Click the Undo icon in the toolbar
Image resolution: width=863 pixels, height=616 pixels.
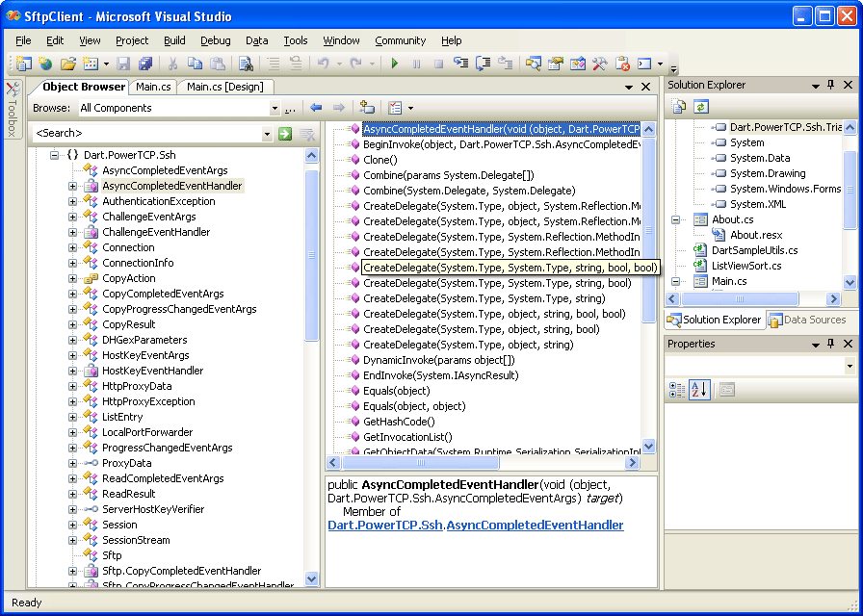(x=323, y=64)
